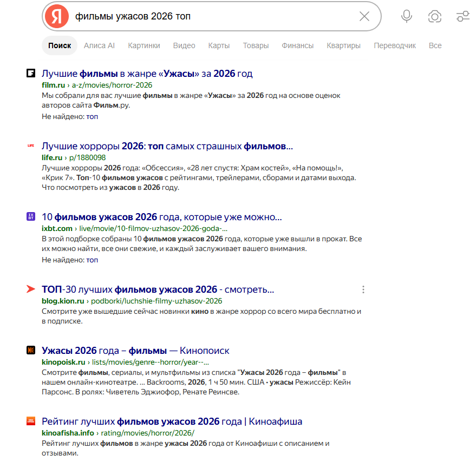Click "топ" under the film.ru result
476x468 pixels.
click(x=92, y=117)
